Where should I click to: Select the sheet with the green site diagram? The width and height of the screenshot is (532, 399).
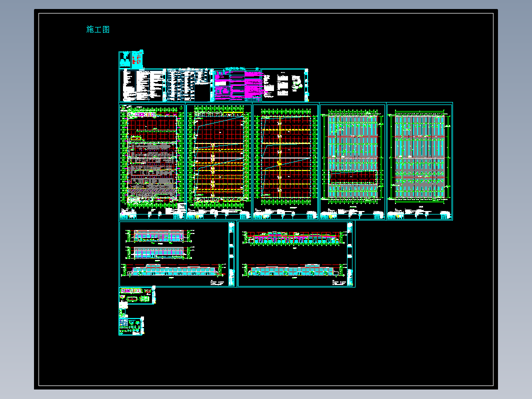coord(285,85)
